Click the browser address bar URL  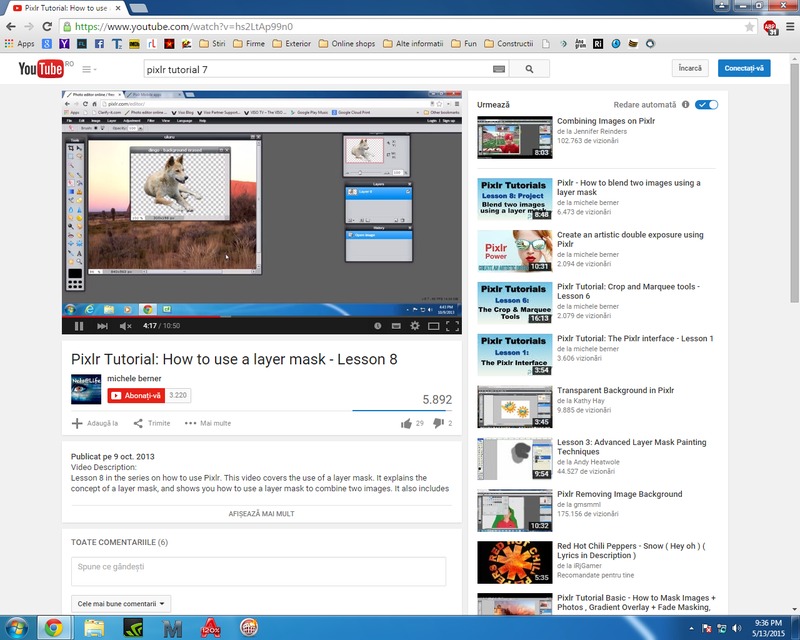tap(184, 27)
